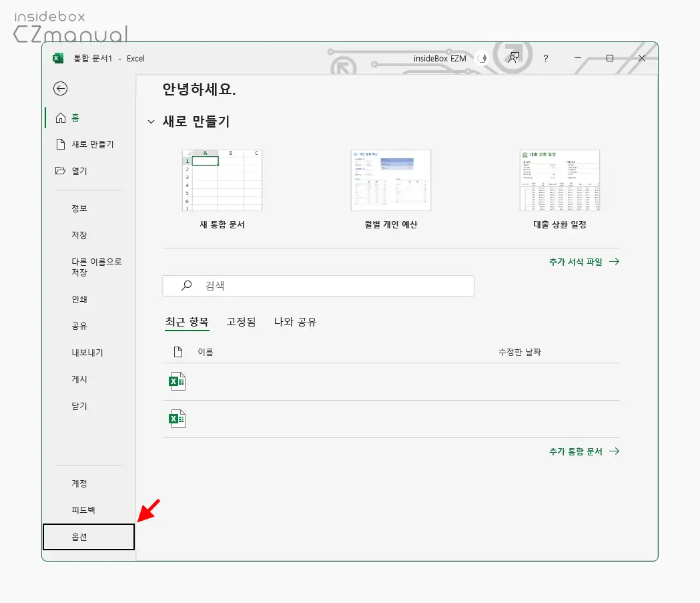Click the back arrow icon
The width and height of the screenshot is (700, 603).
60,88
